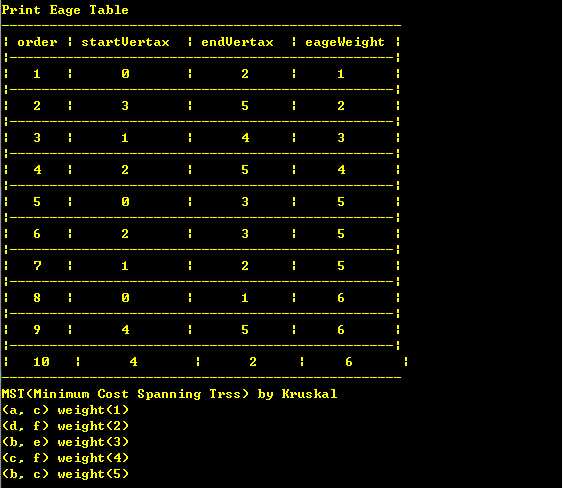Click order number 5 in the order column

coord(37,202)
